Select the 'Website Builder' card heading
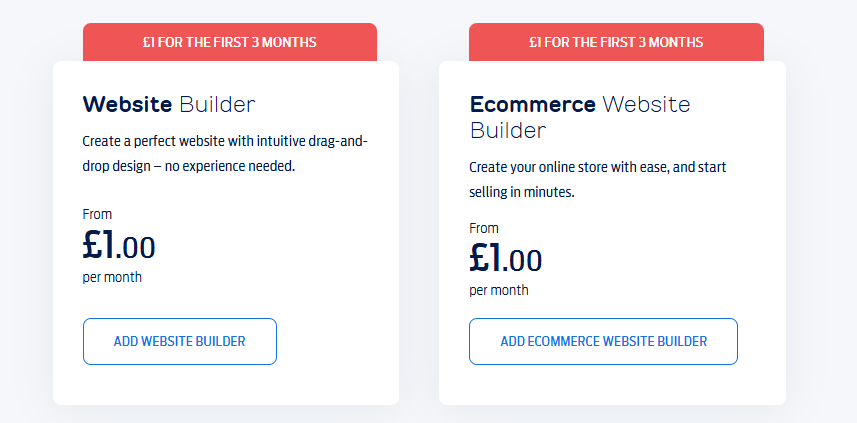857x423 pixels. [169, 104]
